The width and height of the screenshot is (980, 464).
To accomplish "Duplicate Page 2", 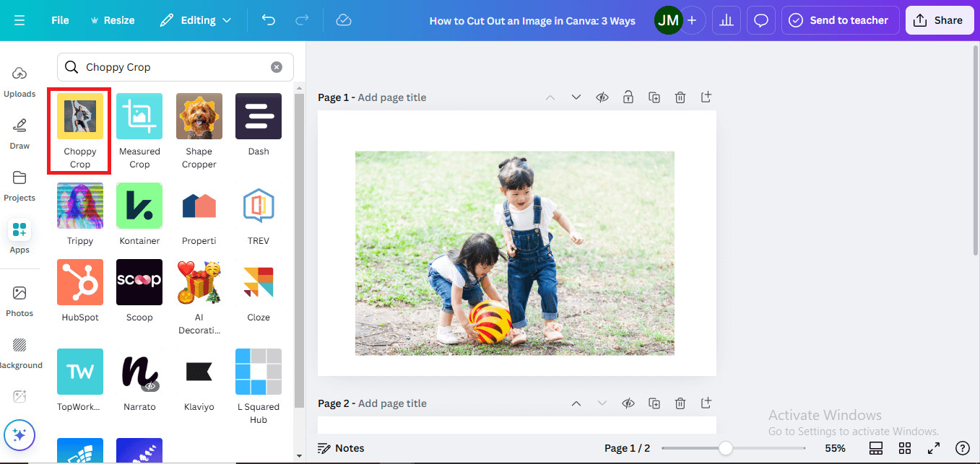I will pos(654,403).
